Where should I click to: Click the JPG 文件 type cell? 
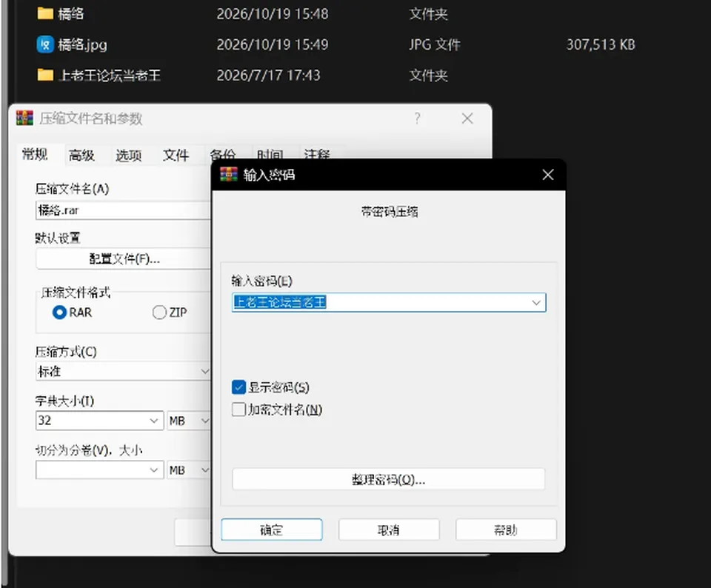[x=435, y=44]
